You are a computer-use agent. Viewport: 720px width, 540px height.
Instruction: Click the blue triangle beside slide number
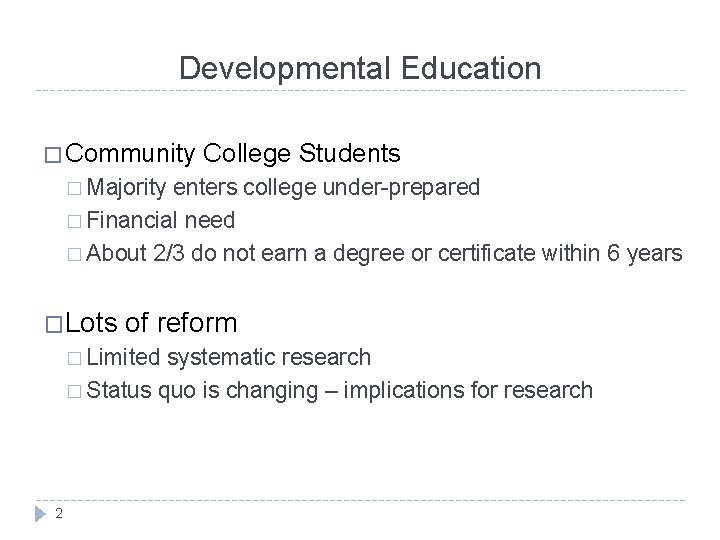tap(41, 512)
